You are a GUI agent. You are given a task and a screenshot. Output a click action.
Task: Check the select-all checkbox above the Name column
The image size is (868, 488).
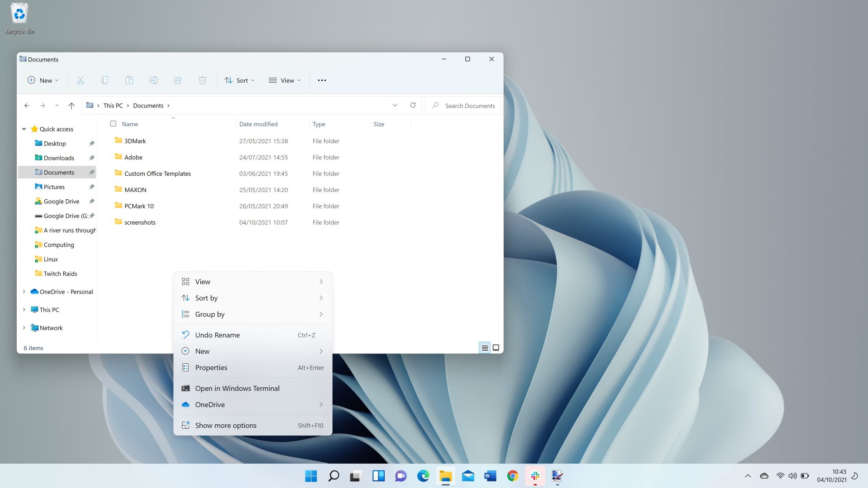pyautogui.click(x=113, y=123)
